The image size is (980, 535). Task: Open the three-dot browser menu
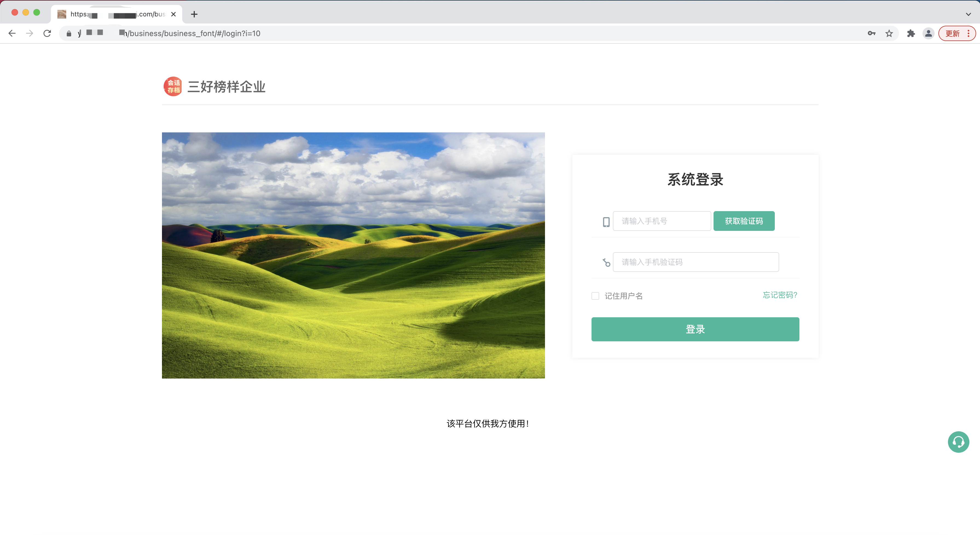pos(969,33)
